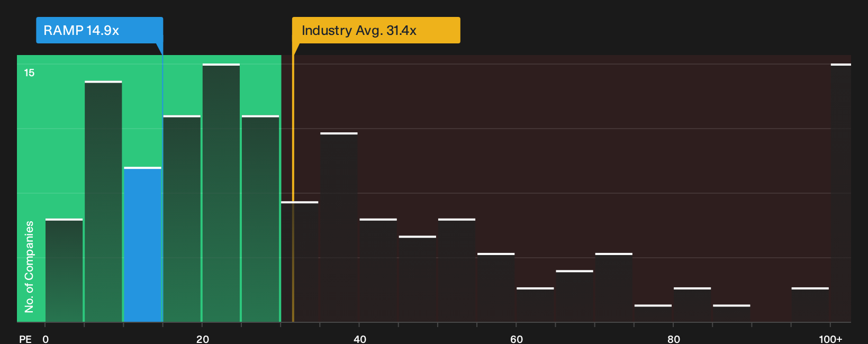Screen dimensions: 868x344
Task: Select the 55–60 PE histogram bar
Action: tap(496, 287)
